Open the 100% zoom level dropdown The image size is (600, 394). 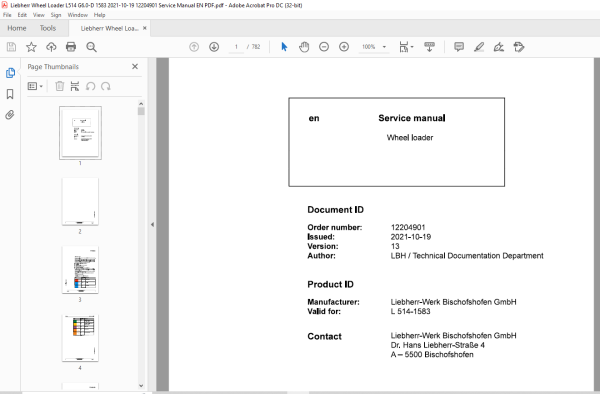384,47
